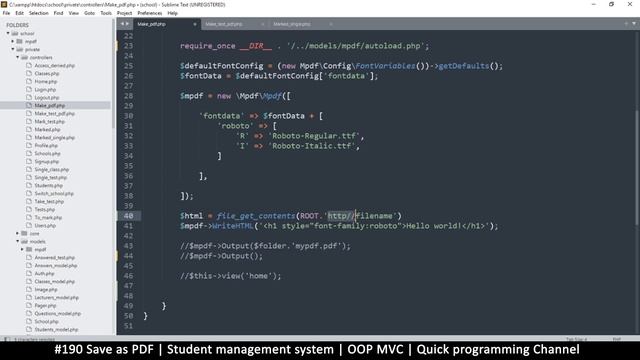
Task: Open Marked.php in sidebar
Action: pyautogui.click(x=47, y=129)
